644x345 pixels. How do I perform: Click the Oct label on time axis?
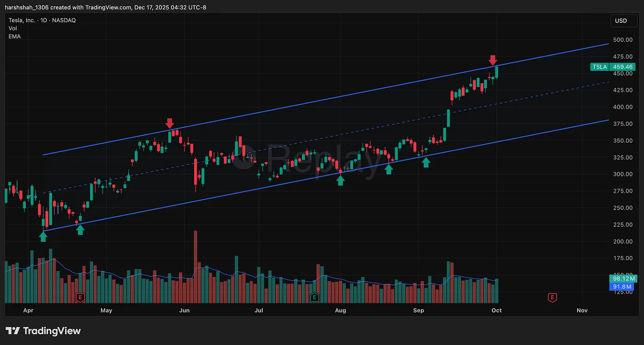click(x=496, y=311)
